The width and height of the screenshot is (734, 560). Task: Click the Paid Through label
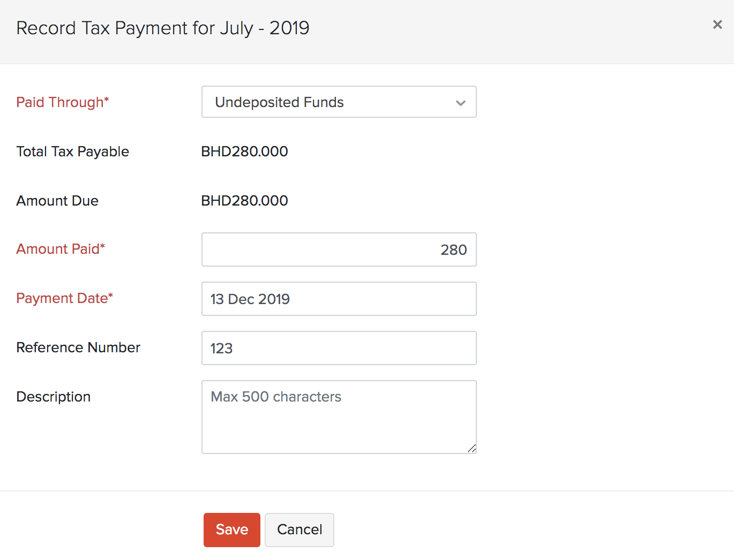pyautogui.click(x=62, y=102)
